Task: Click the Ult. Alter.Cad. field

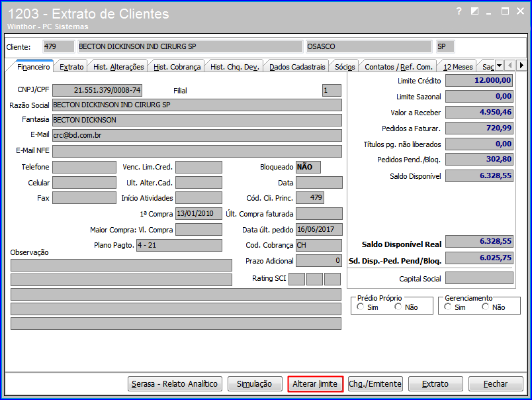Action: (x=199, y=183)
